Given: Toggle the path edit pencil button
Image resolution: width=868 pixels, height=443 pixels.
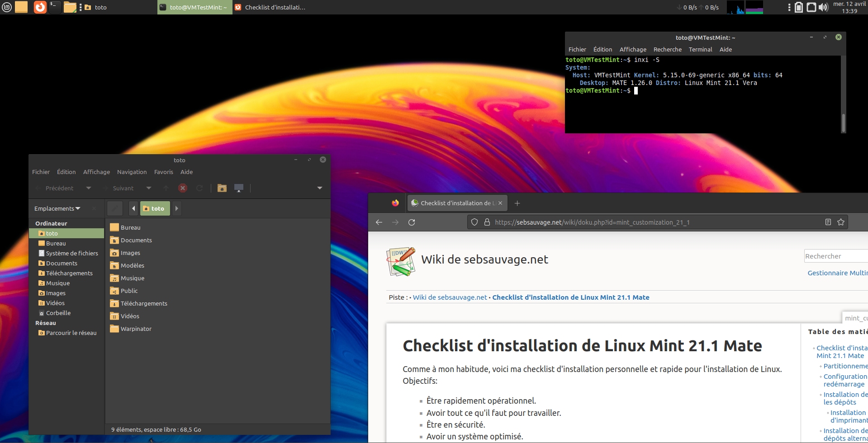Looking at the screenshot, I should tap(115, 208).
